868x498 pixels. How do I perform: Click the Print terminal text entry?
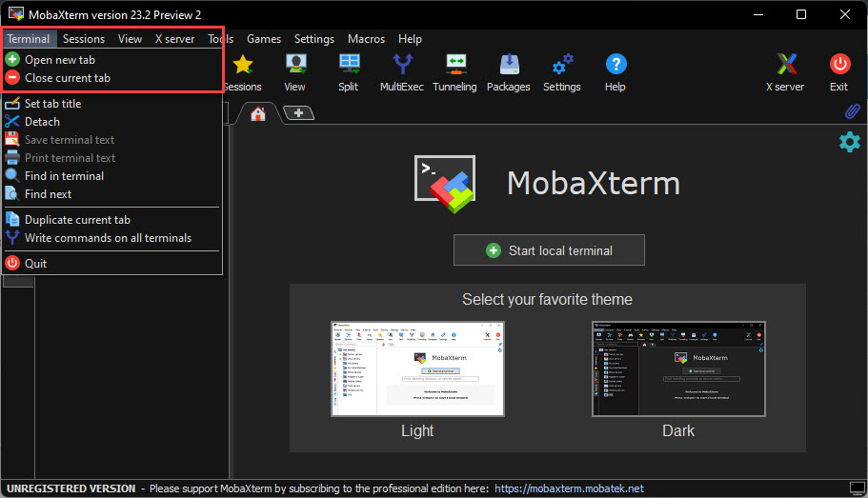(112, 158)
